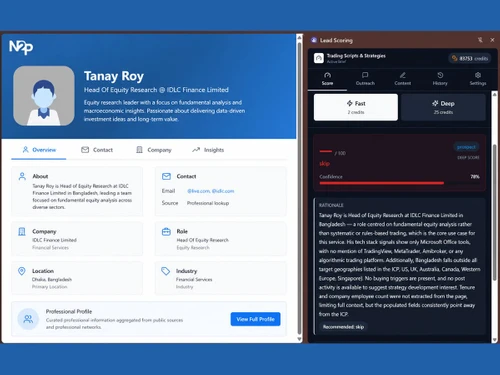Click the View Full Profile button
This screenshot has width=500, height=375.
[255, 319]
